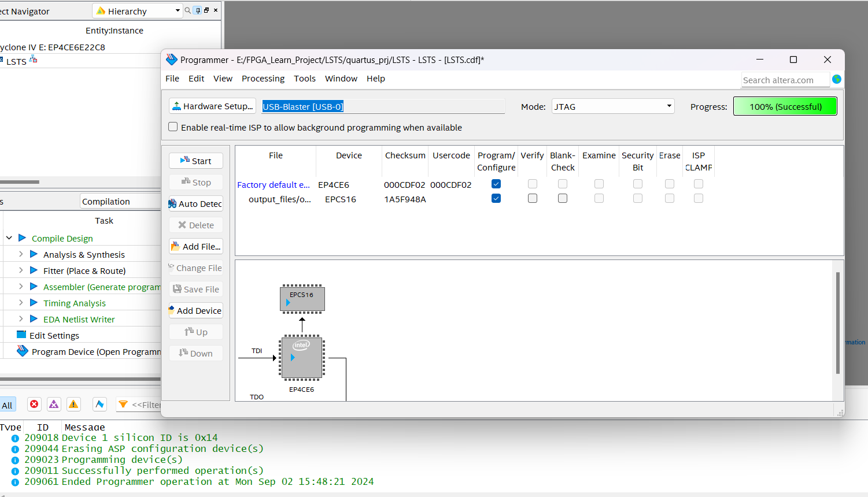Click the Search altera.com input field
Screen dimensions: 868x497
tap(785, 80)
